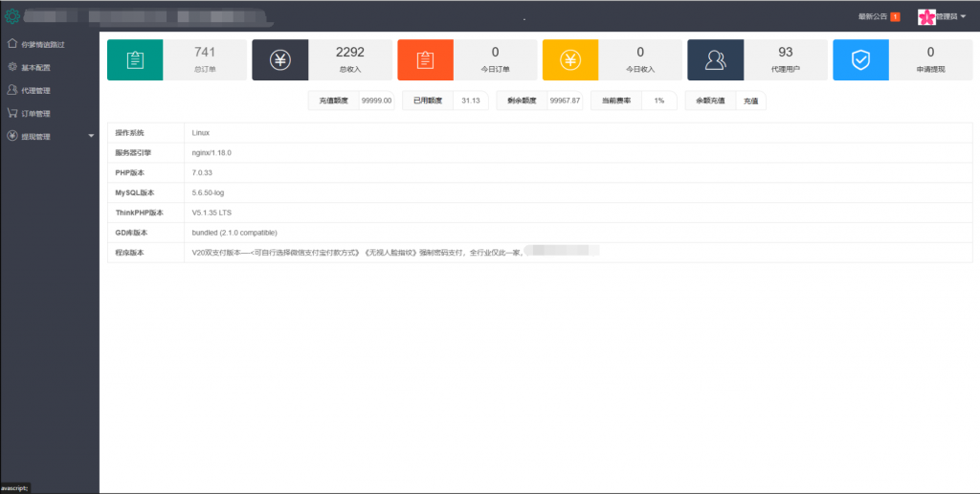
Task: Click the blue shield 申请提现 tile icon
Action: 860,60
